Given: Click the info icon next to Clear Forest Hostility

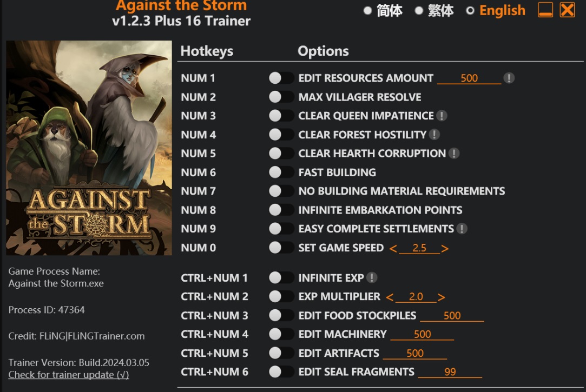Looking at the screenshot, I should click(x=434, y=135).
